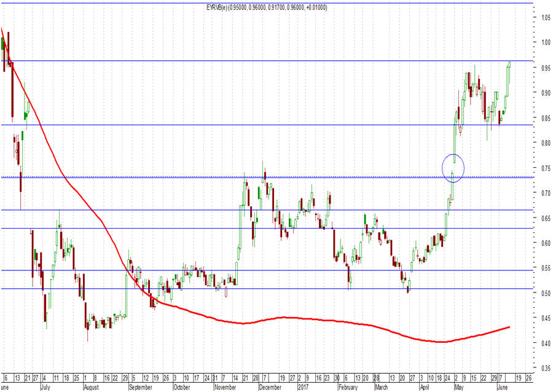
Task: Select the February month label
Action: [x=348, y=388]
